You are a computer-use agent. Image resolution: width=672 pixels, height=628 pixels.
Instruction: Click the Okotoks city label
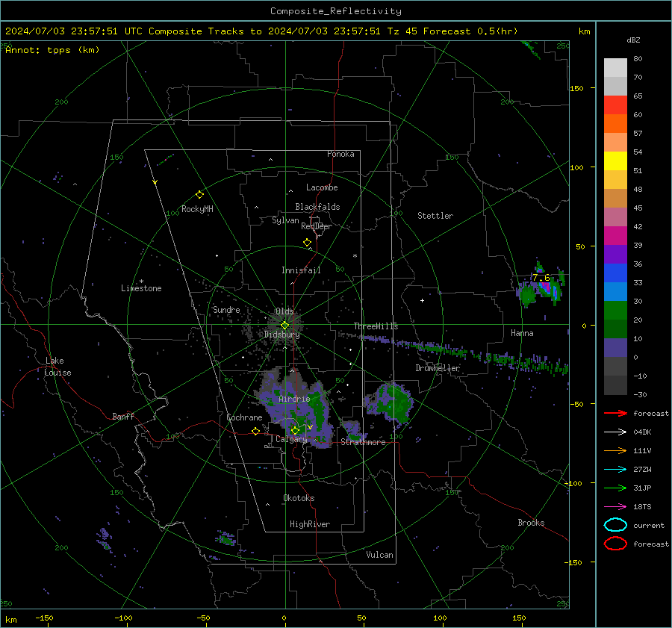(x=299, y=498)
